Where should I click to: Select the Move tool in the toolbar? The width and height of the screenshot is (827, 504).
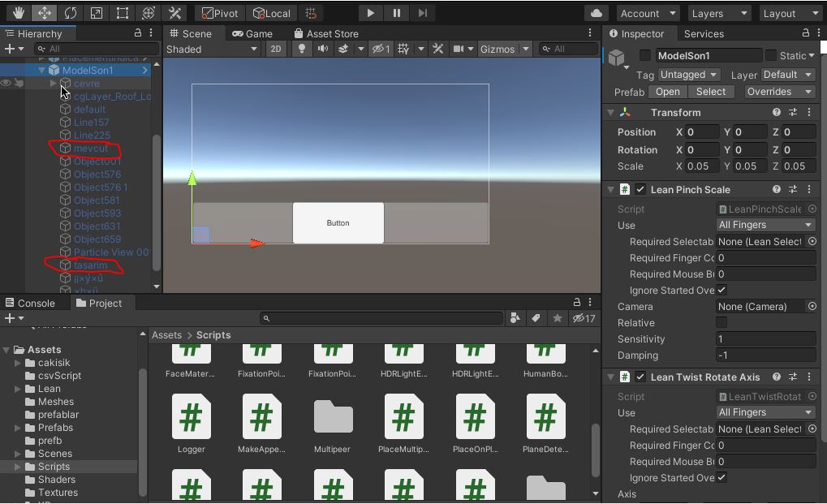44,12
